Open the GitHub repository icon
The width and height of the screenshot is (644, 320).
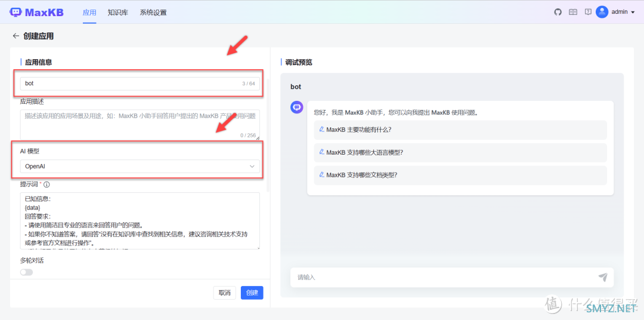coord(558,12)
